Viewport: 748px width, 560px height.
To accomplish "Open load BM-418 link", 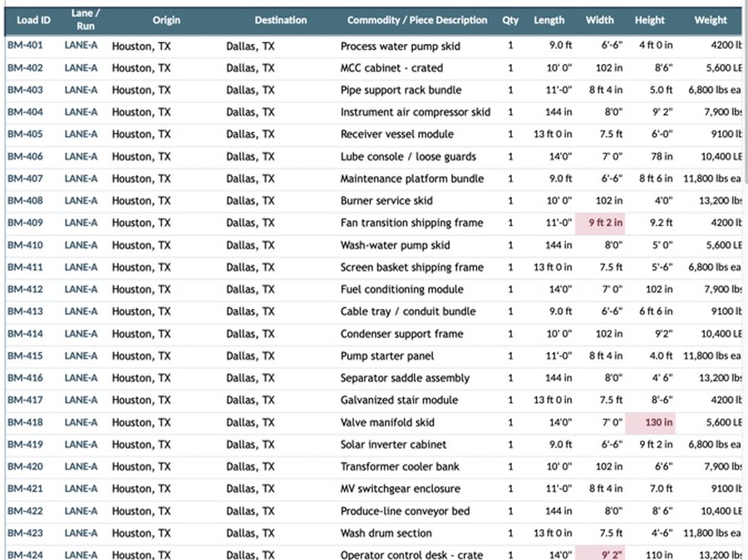I will point(25,422).
